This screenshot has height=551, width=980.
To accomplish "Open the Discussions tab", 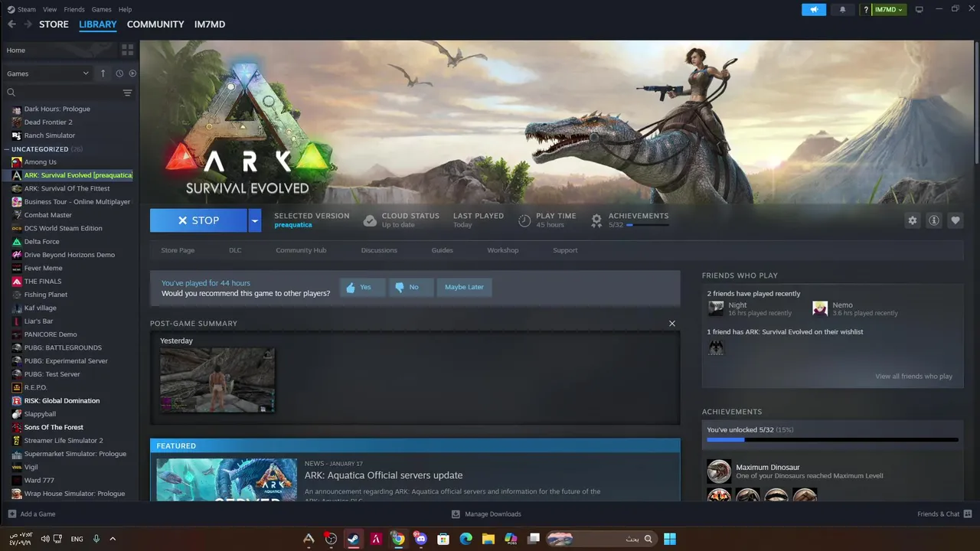I will [379, 250].
